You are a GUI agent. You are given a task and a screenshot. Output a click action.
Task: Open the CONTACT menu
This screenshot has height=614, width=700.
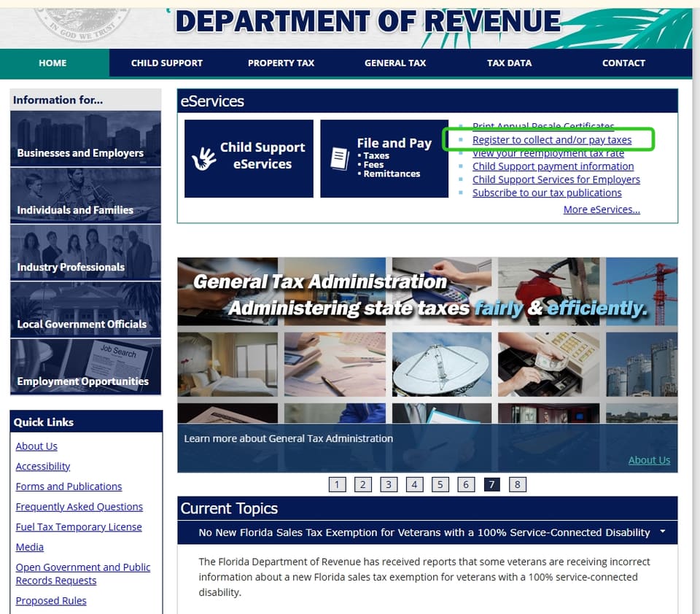point(623,63)
